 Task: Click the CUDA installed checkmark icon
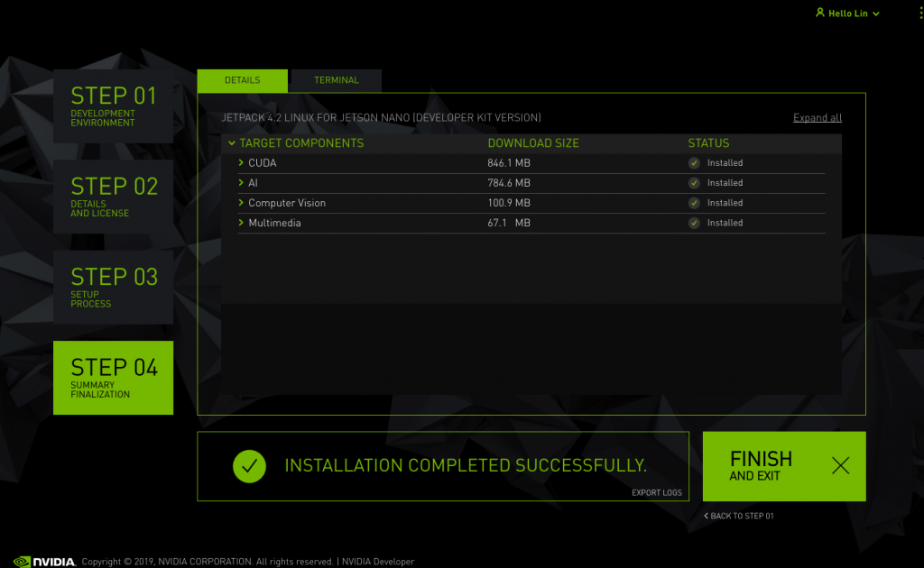point(694,163)
